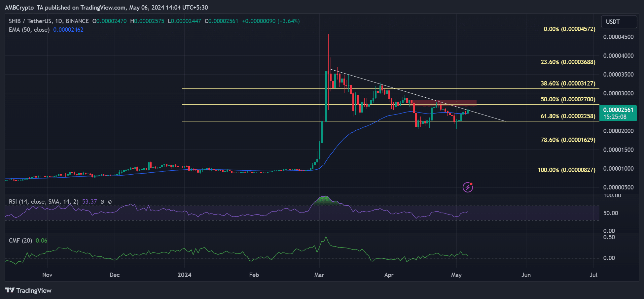The width and height of the screenshot is (644, 299).
Task: Click the purple lightning bolt event icon
Action: pos(468,187)
